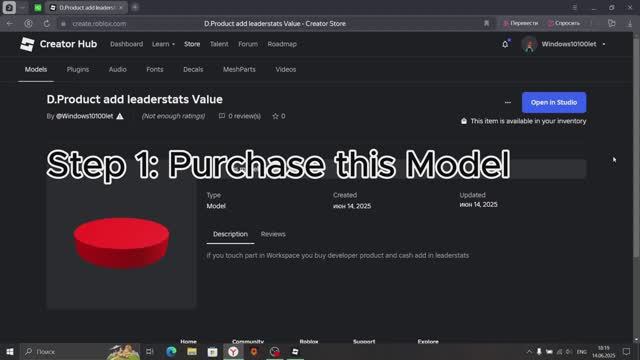The height and width of the screenshot is (360, 640).
Task: Click the ENG language indicator
Action: click(x=582, y=351)
